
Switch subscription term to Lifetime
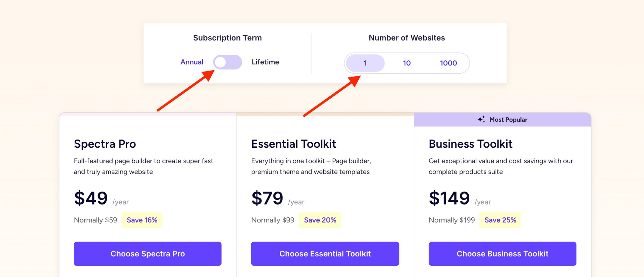coord(265,62)
